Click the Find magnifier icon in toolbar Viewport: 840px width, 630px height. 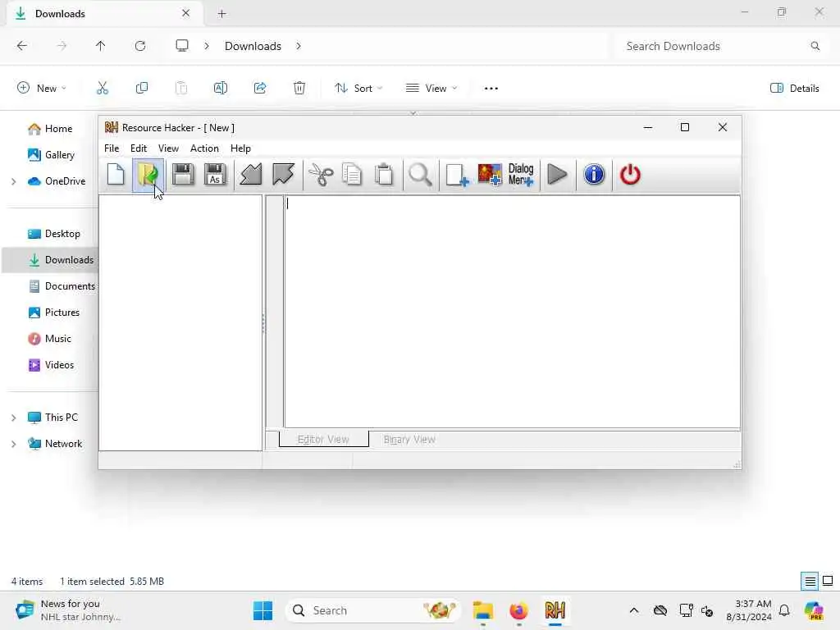click(420, 175)
